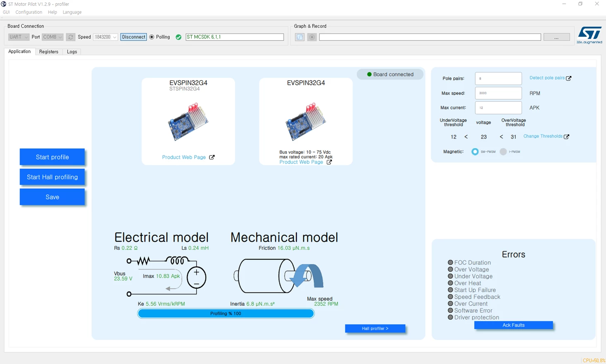Click the record icon in Graph & Record

tap(312, 37)
